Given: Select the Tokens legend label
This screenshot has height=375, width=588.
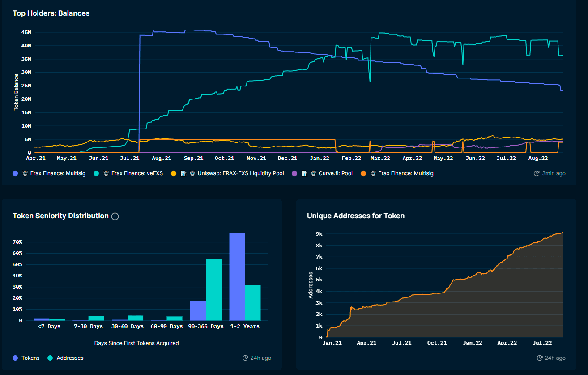Looking at the screenshot, I should pos(30,358).
